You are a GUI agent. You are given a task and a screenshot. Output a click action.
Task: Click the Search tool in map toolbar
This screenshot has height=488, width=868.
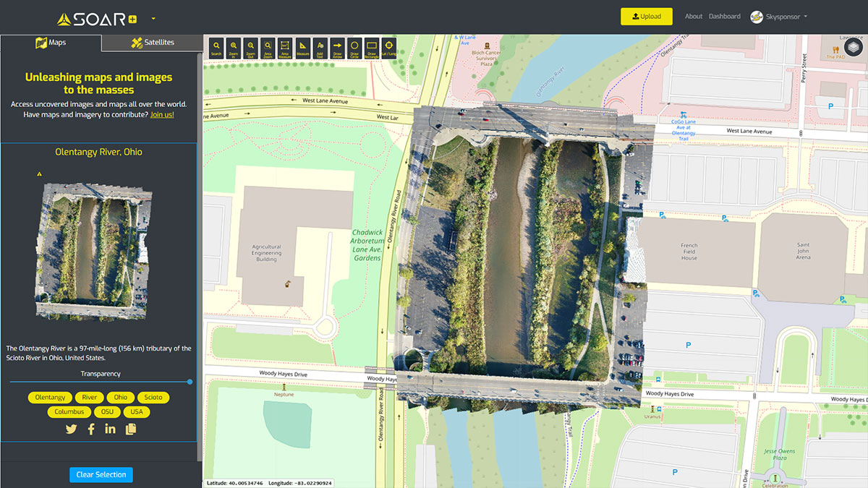point(216,47)
